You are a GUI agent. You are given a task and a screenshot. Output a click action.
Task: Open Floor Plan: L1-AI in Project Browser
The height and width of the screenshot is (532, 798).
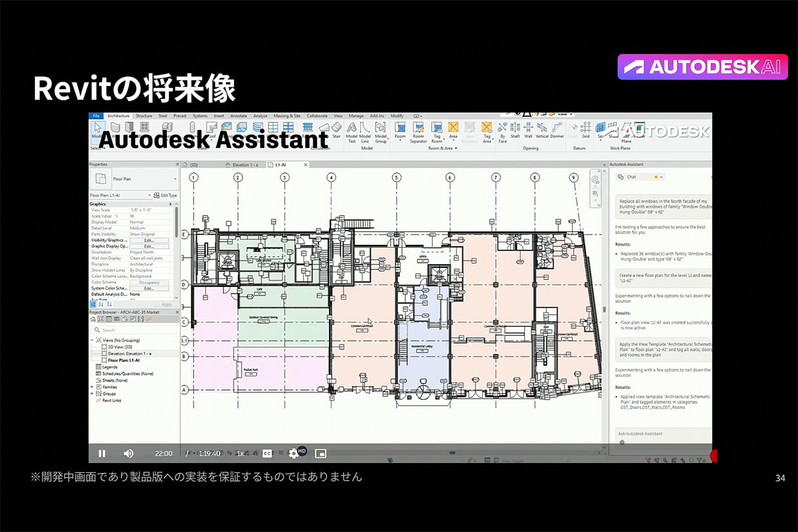tap(123, 360)
